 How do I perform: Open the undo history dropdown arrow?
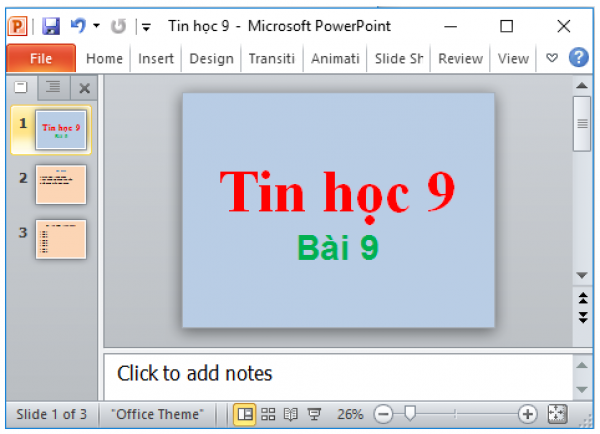pos(96,26)
